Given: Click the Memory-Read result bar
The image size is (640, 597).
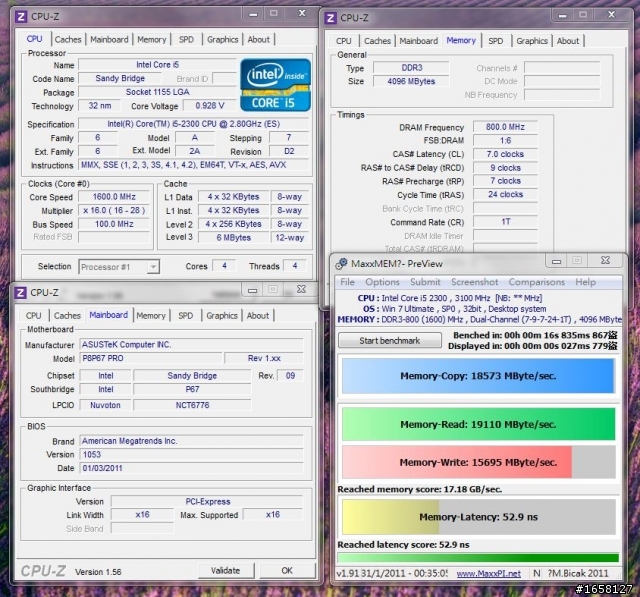Looking at the screenshot, I should (478, 424).
